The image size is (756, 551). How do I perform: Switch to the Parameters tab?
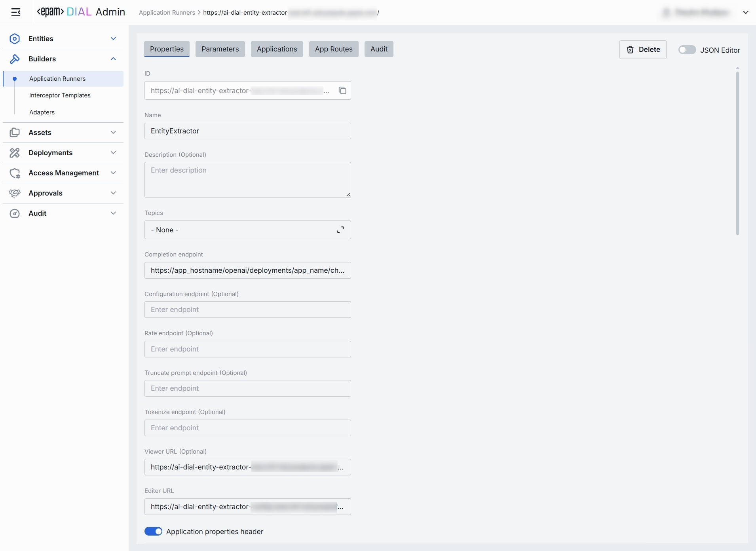[x=220, y=49]
